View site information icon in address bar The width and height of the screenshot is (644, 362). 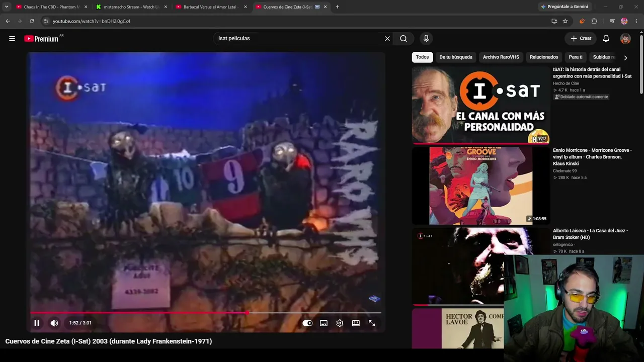(46, 21)
